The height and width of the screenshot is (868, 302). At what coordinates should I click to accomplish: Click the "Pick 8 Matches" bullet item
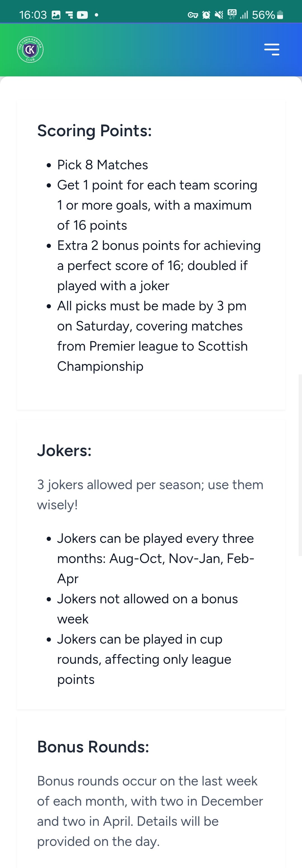coord(102,165)
